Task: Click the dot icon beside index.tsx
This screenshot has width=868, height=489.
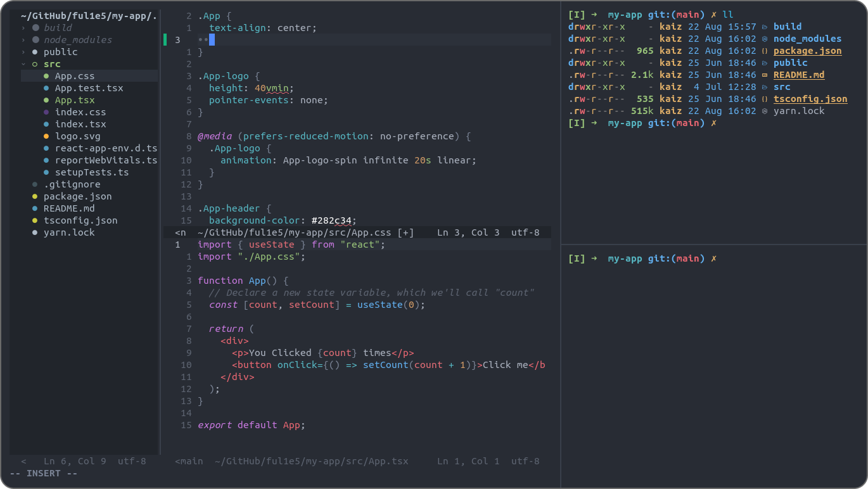Action: 46,124
